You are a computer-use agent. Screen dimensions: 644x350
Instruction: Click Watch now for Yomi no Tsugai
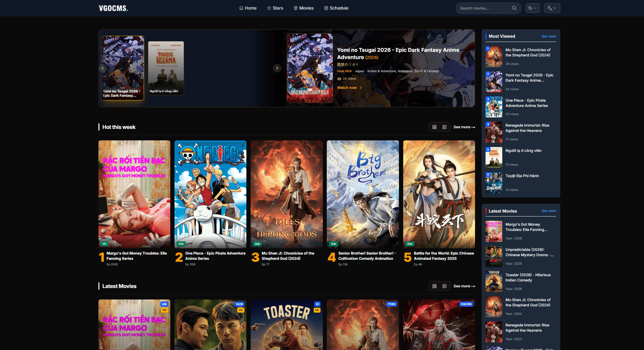(349, 88)
